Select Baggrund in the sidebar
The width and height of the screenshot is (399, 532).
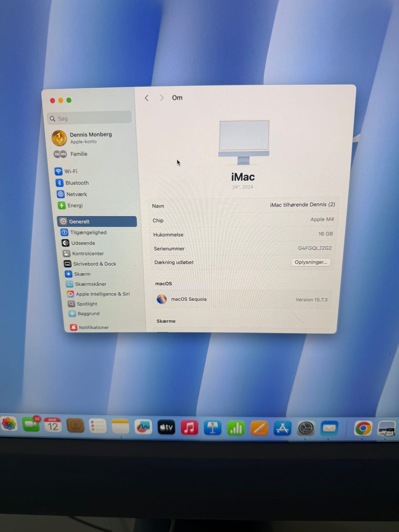click(x=84, y=313)
